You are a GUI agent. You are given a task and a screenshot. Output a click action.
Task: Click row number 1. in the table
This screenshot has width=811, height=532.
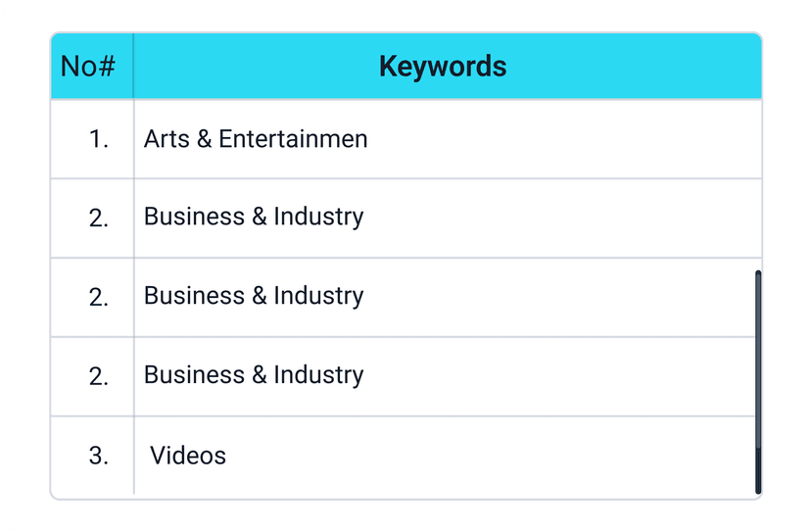[99, 140]
